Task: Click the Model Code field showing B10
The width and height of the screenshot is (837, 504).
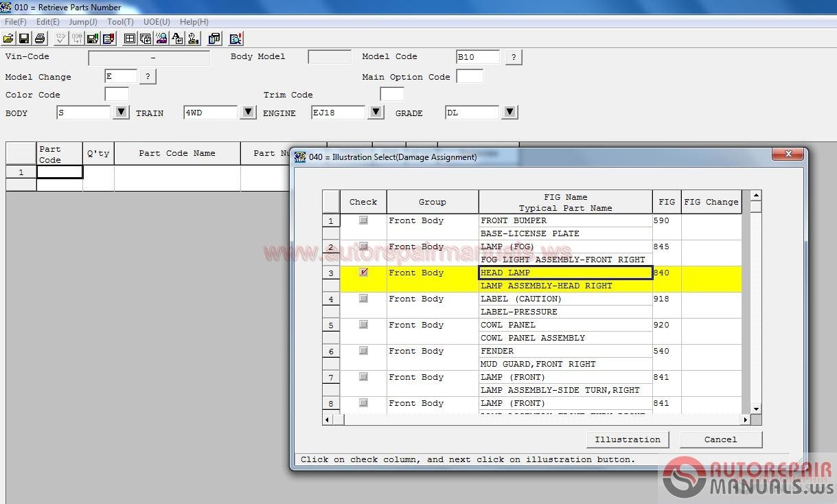Action: click(x=478, y=57)
